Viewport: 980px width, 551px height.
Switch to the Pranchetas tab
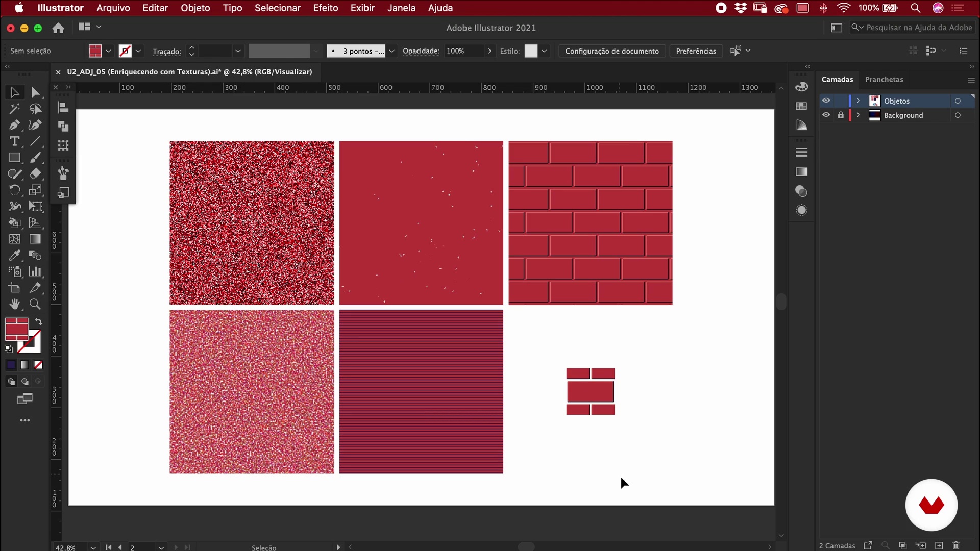pos(884,80)
